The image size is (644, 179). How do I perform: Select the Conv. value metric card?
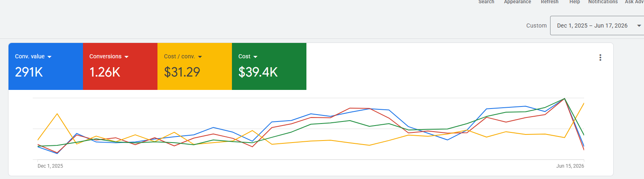pyautogui.click(x=46, y=66)
